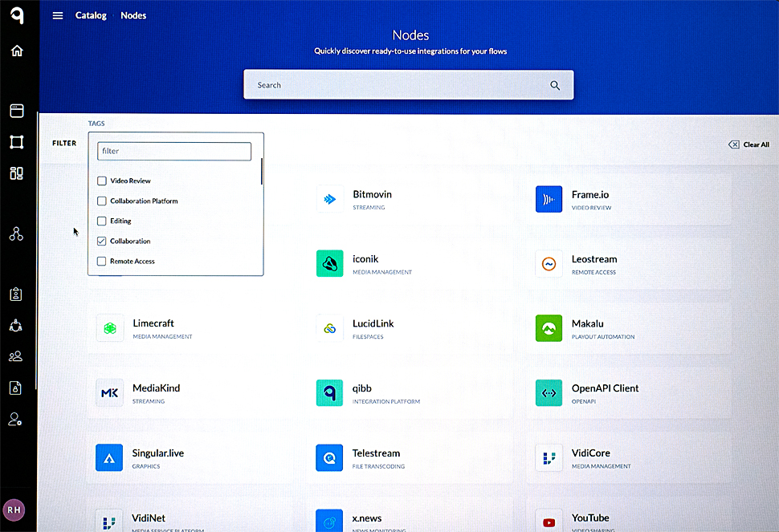Select Nodes in the breadcrumb
Viewport: 779px width, 532px height.
click(x=133, y=15)
